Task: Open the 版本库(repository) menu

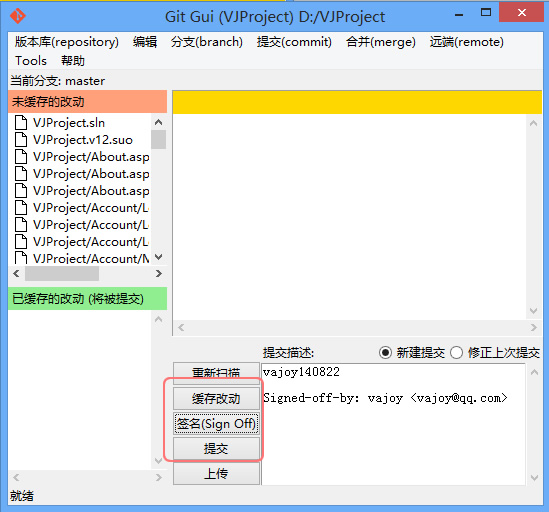Action: pos(67,42)
